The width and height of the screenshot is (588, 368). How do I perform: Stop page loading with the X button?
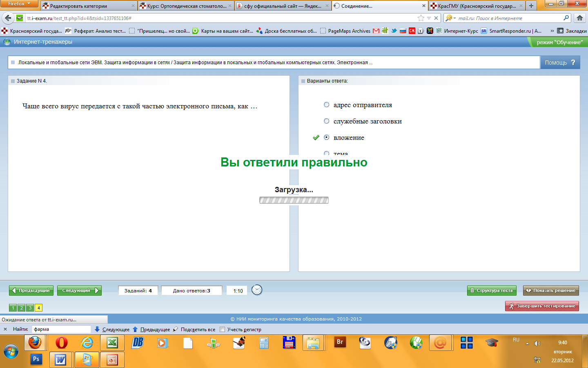[x=436, y=18]
